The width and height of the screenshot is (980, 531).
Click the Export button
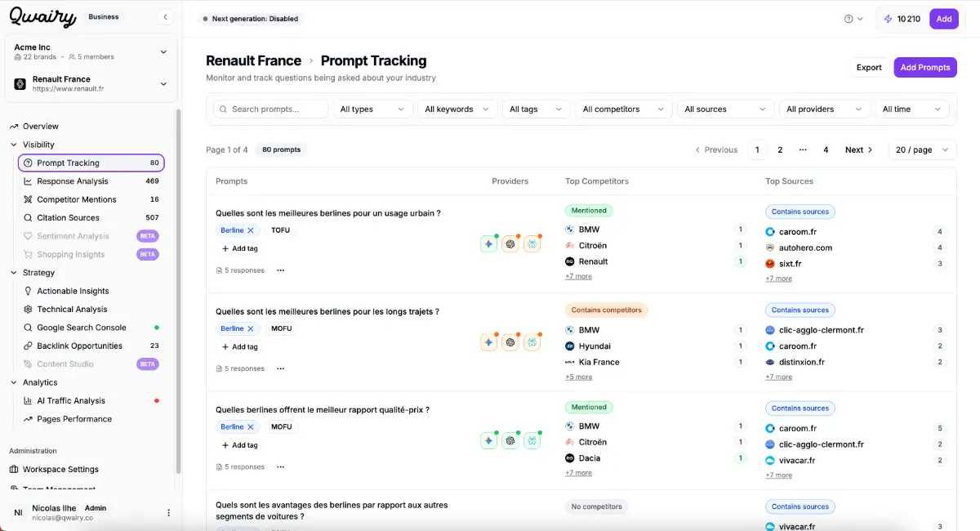tap(868, 67)
